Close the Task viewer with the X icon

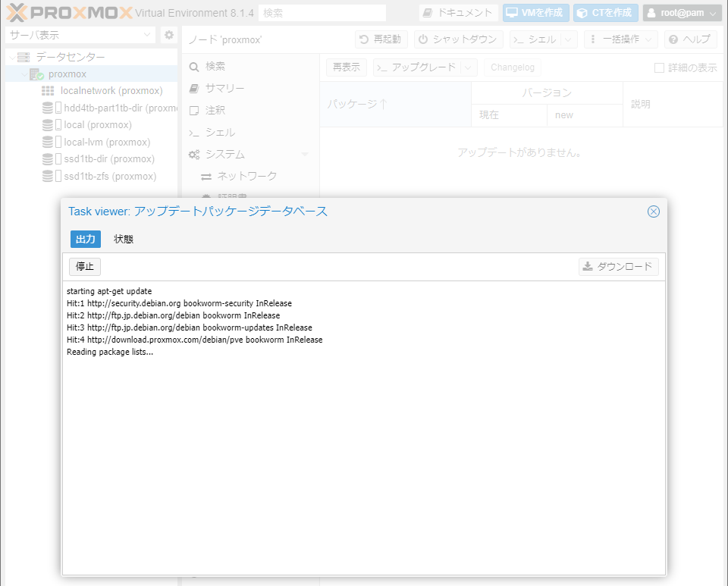pyautogui.click(x=653, y=212)
